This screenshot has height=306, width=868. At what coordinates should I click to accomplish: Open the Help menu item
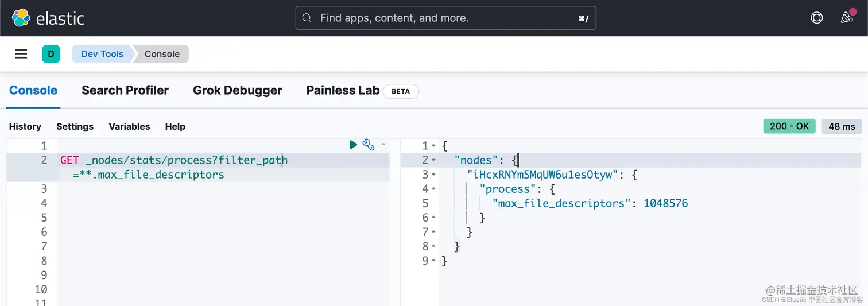coord(175,126)
